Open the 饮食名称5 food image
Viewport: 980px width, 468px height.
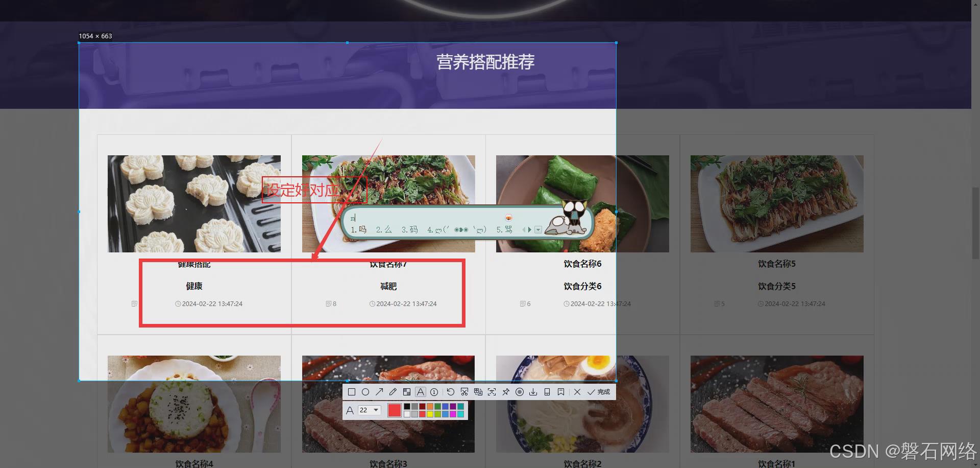click(x=777, y=203)
